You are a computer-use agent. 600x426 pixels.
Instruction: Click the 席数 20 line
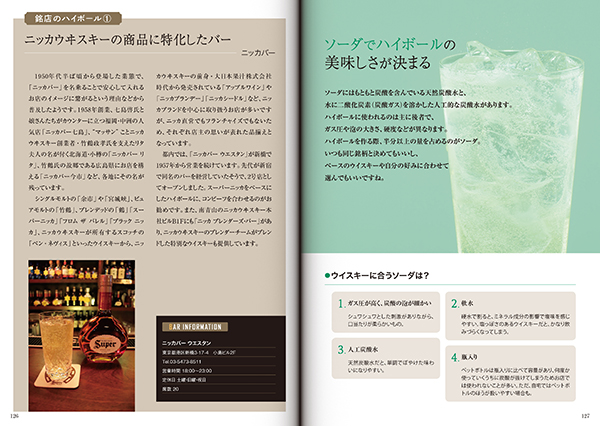[x=171, y=389]
